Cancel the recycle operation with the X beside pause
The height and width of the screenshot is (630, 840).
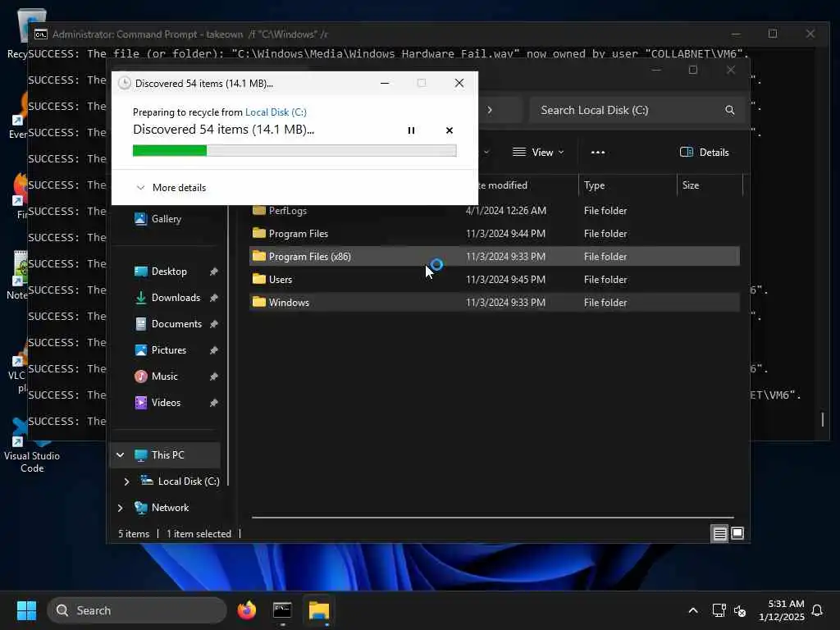point(449,130)
